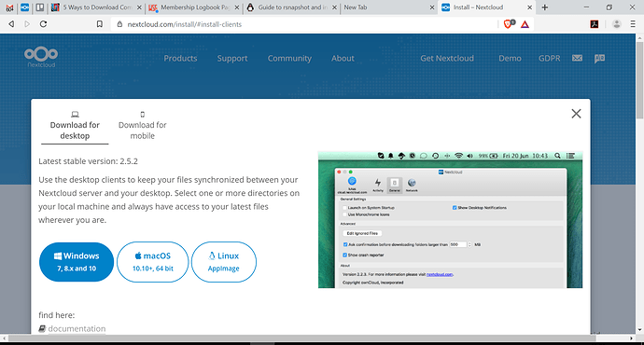644x345 pixels.
Task: Click the first pinned Gmail tab
Action: click(x=9, y=7)
